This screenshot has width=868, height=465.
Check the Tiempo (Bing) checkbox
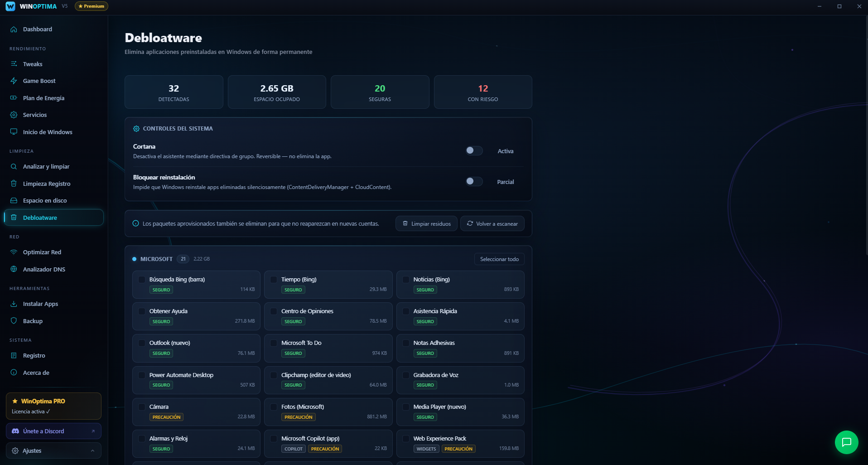[x=274, y=280]
